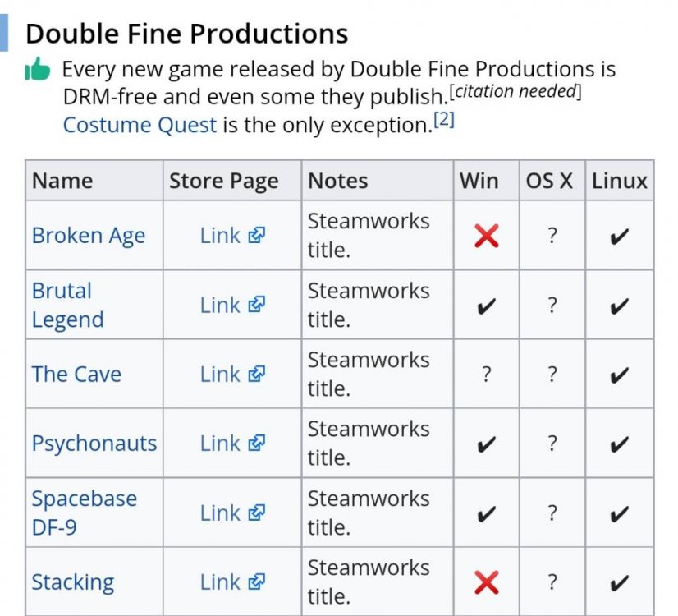Screen dimensions: 678x616
Task: Click the OS X question mark for Stacking
Action: [x=551, y=582]
